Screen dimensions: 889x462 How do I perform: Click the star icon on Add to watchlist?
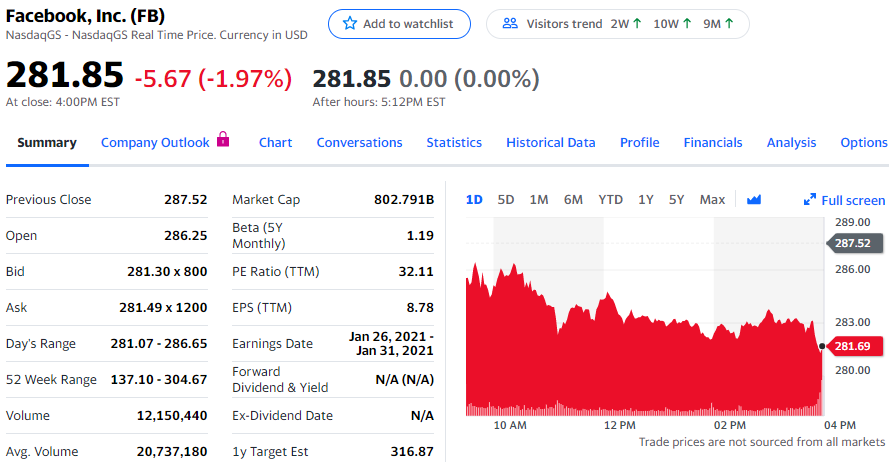click(349, 24)
